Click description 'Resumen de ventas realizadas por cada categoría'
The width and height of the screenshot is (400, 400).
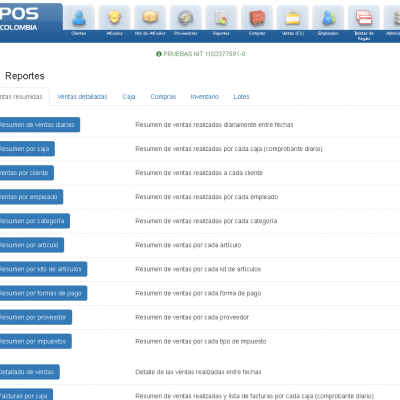click(x=206, y=221)
